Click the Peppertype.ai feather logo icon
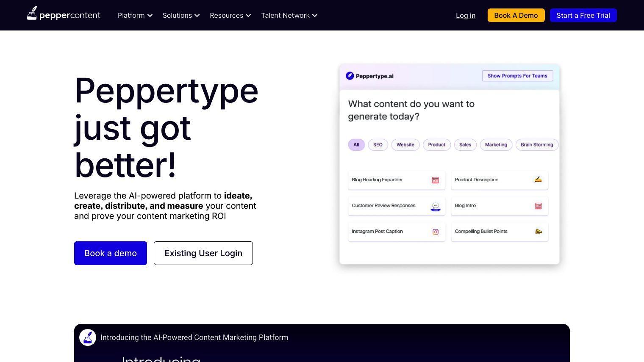The height and width of the screenshot is (362, 644). point(350,76)
